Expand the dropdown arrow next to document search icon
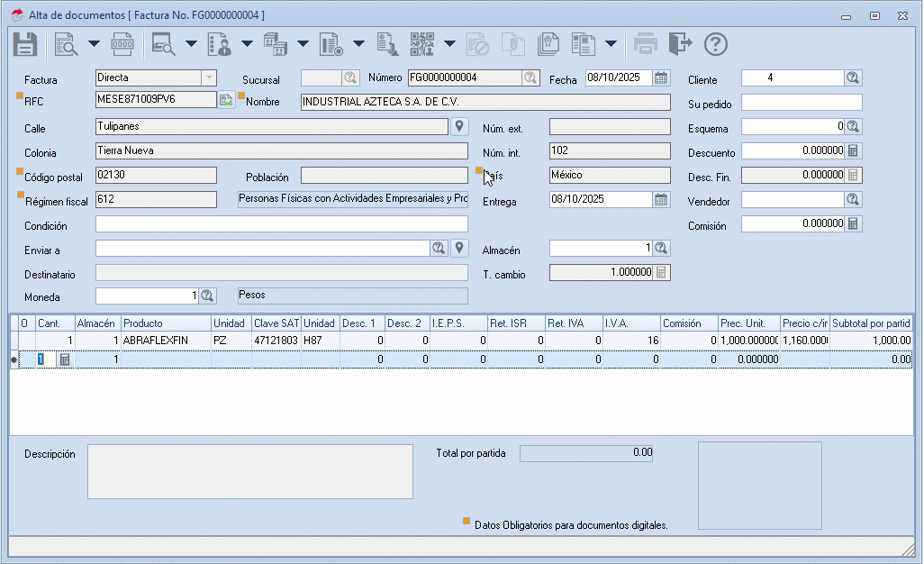Screen dimensions: 924x564 click(x=93, y=43)
